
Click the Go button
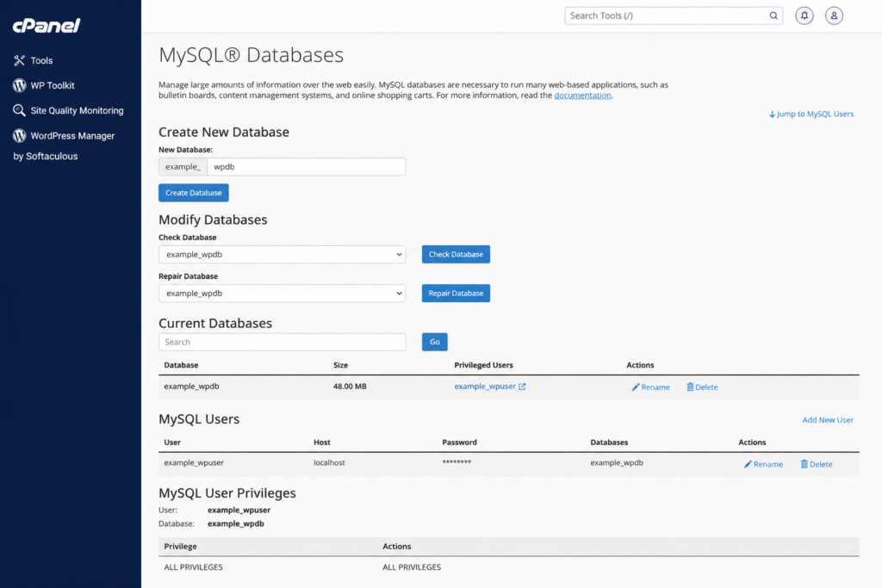click(435, 342)
